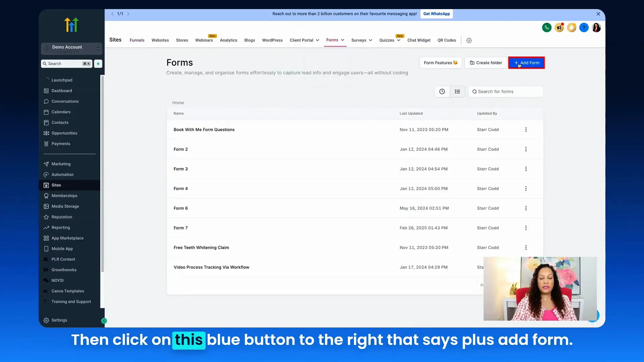Open three-dot menu for Free Teeth Whitening Claim
This screenshot has width=644, height=362.
(526, 248)
